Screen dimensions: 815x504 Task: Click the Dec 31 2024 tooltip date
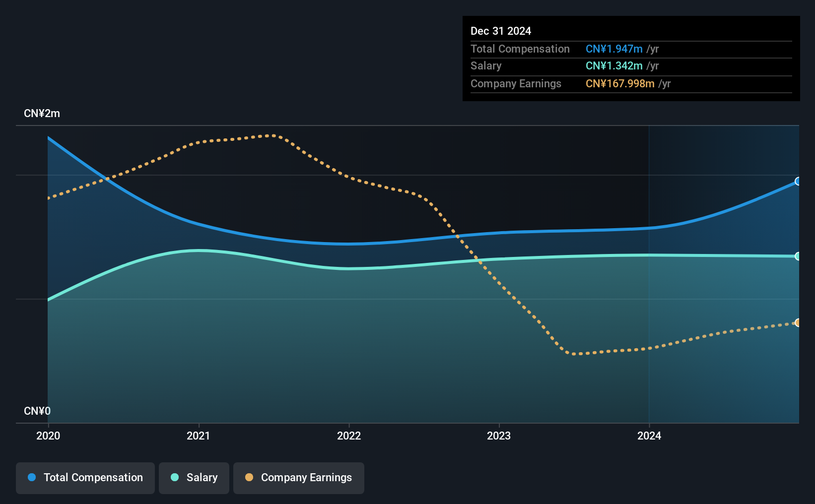click(501, 31)
